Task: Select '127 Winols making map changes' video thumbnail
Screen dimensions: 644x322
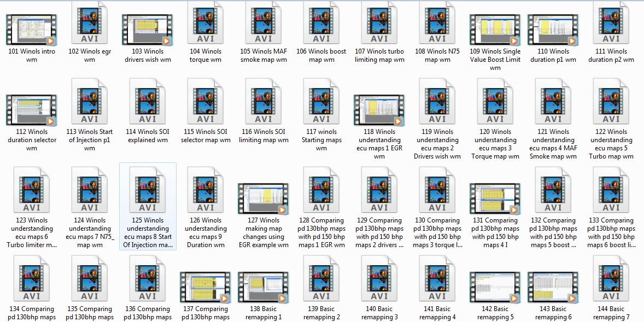Action: point(264,198)
